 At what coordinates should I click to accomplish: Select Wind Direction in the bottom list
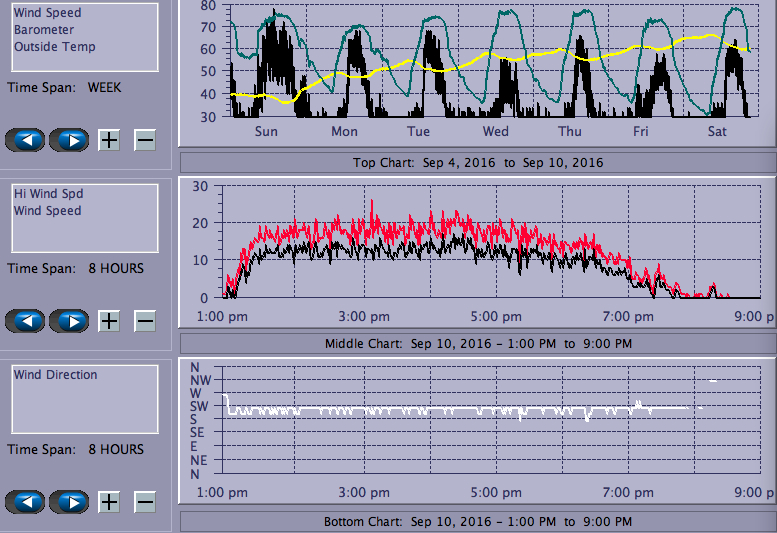coord(55,375)
